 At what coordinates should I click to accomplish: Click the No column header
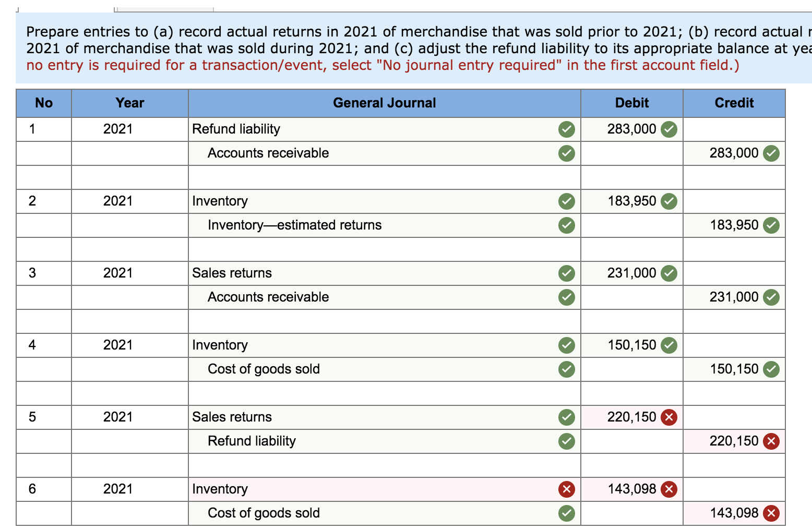44,103
